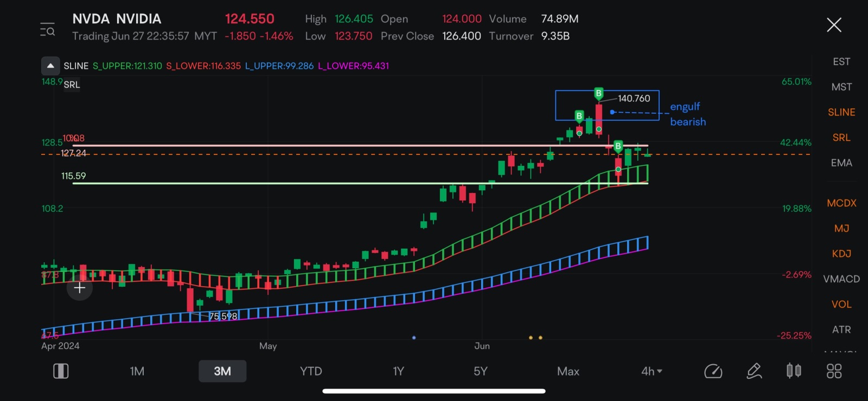Tap the Turnover value 9.35B
This screenshot has height=401, width=868.
(x=556, y=36)
